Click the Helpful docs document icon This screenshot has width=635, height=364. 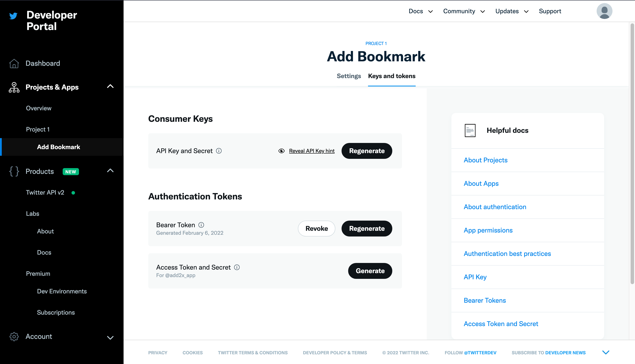coord(470,131)
